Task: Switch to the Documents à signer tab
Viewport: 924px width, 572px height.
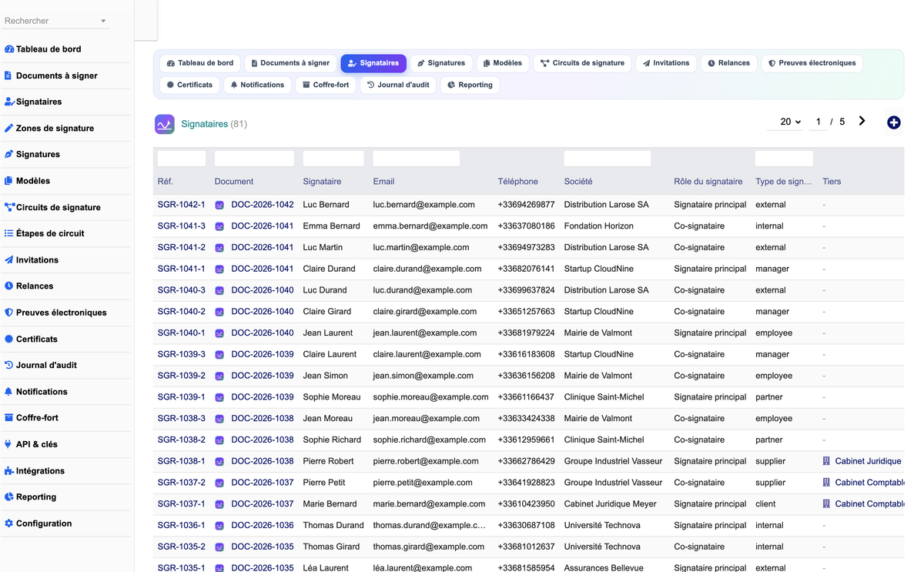Action: 290,63
